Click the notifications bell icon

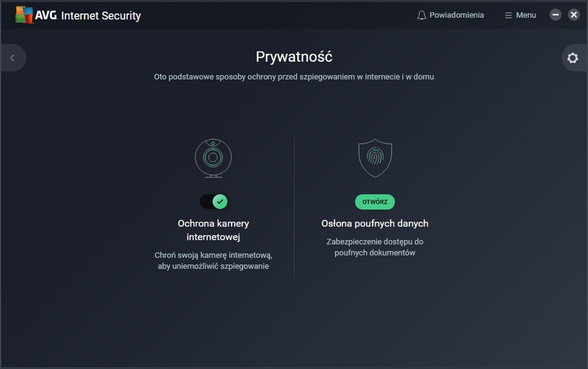421,15
